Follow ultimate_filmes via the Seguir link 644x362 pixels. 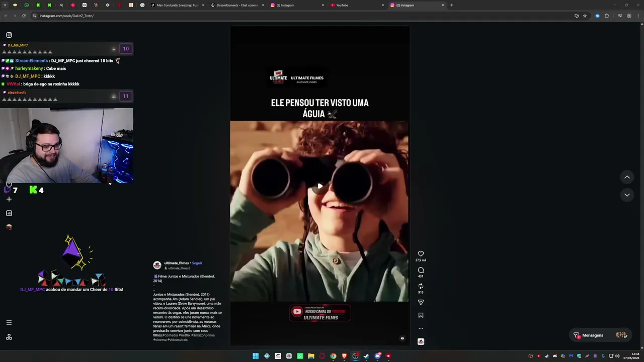pyautogui.click(x=197, y=263)
